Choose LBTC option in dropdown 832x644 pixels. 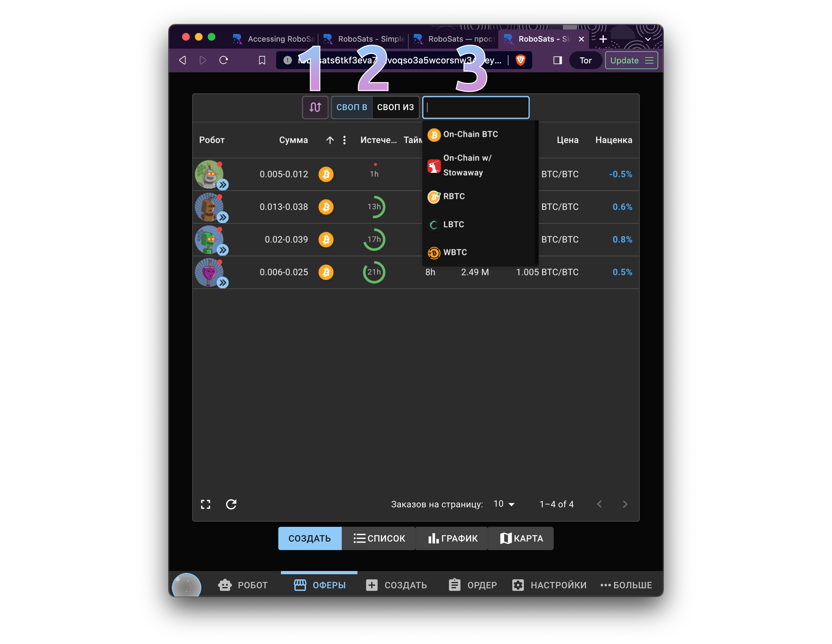pos(453,224)
